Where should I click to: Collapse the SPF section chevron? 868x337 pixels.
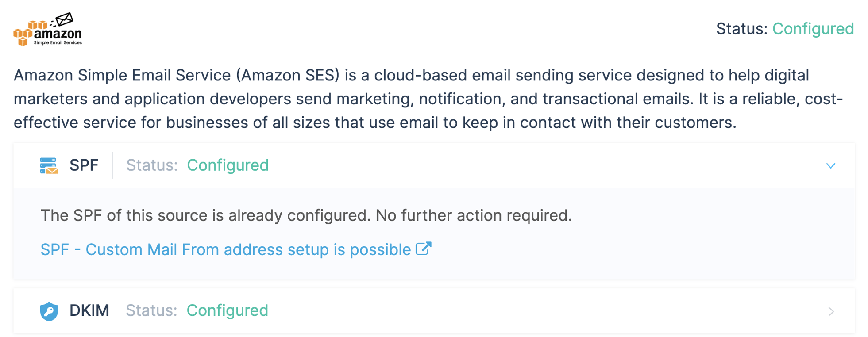pyautogui.click(x=830, y=166)
